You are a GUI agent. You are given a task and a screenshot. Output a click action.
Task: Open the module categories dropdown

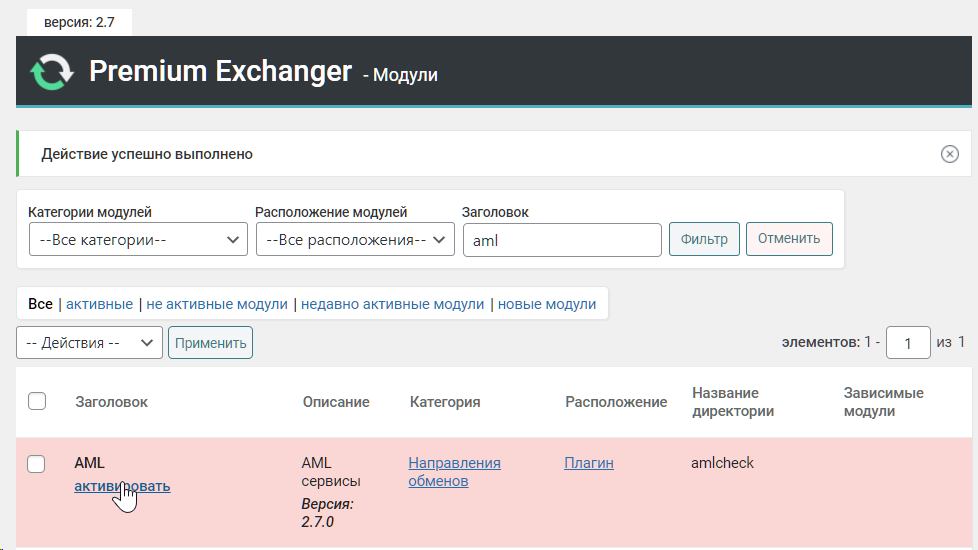[138, 240]
